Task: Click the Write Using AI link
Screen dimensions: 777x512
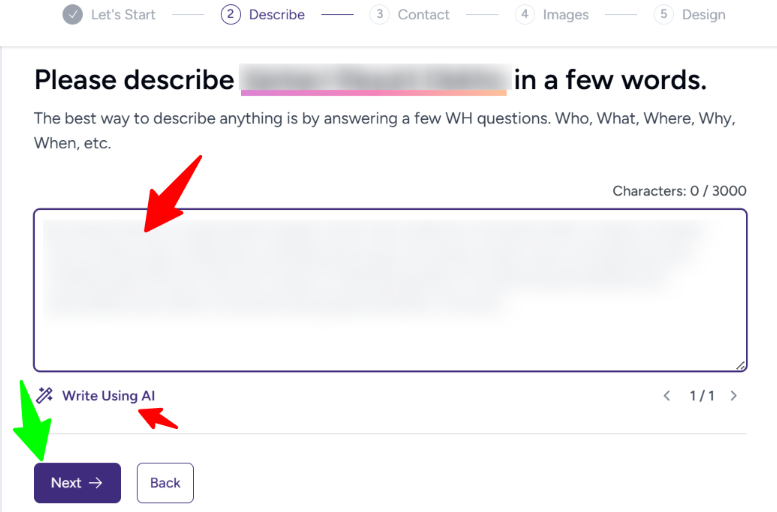Action: (108, 396)
